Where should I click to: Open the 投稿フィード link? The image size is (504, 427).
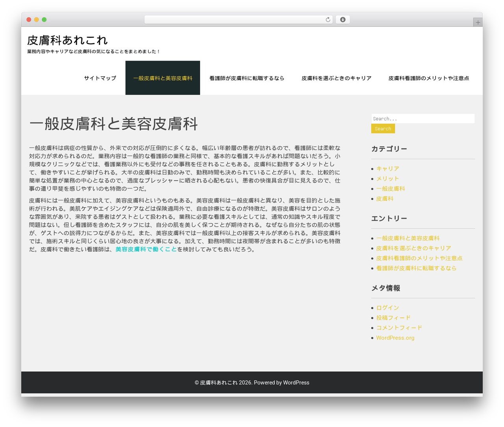(393, 318)
